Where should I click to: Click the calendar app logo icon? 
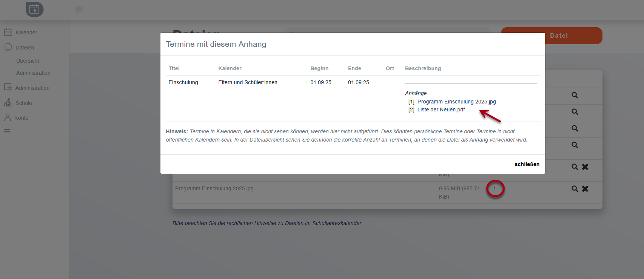[x=34, y=9]
